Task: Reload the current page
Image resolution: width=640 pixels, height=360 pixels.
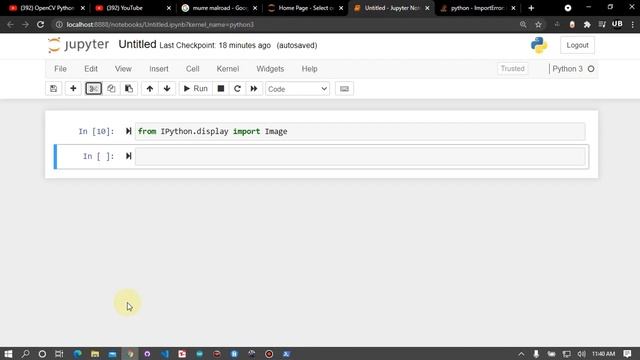Action: coord(40,24)
